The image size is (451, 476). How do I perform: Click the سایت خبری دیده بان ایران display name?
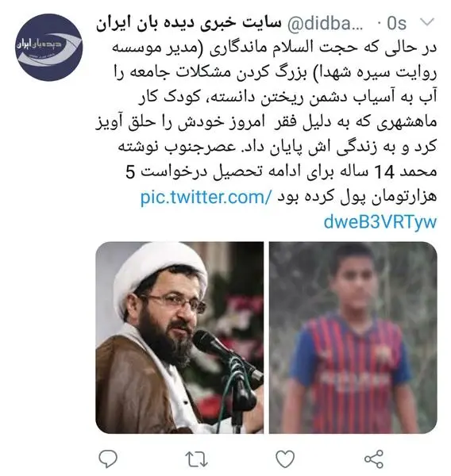(x=189, y=23)
